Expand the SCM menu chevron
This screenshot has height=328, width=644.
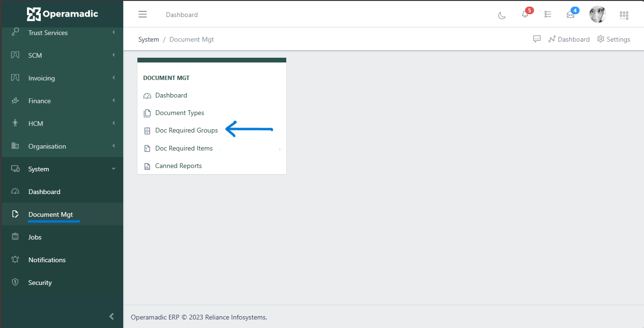[114, 55]
